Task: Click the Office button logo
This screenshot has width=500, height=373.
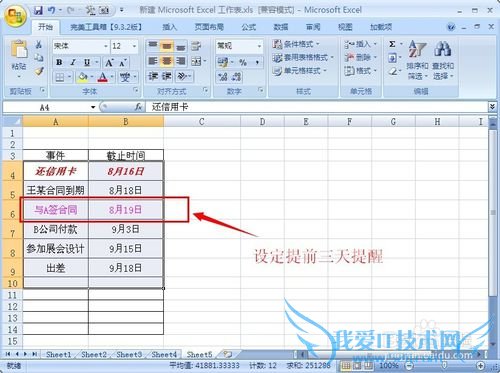Action: (16, 16)
